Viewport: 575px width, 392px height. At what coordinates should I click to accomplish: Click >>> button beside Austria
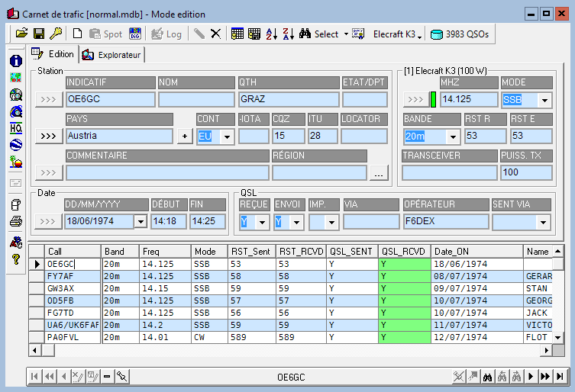pyautogui.click(x=49, y=136)
